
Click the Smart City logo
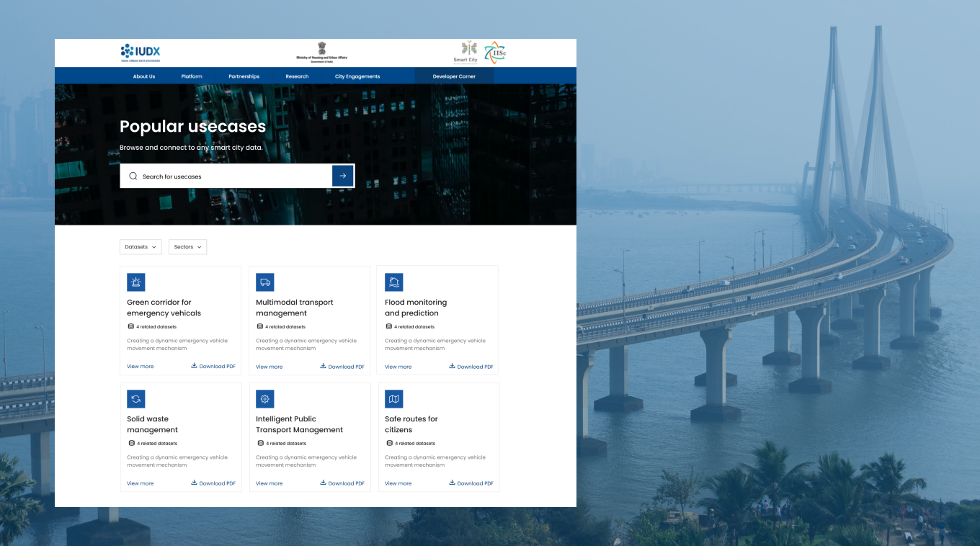[x=467, y=52]
